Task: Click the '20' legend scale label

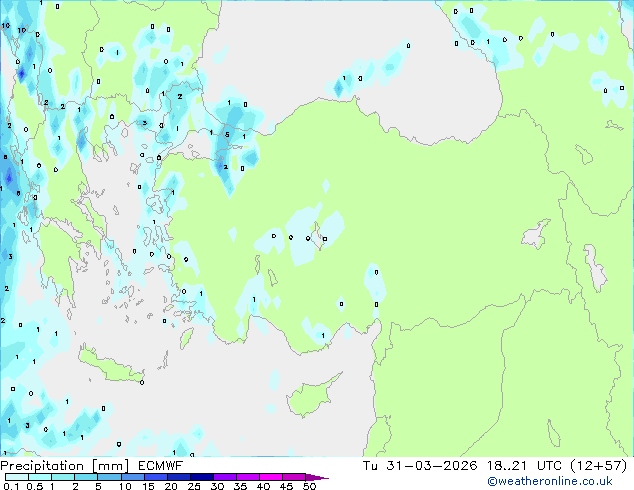Action: tap(171, 486)
